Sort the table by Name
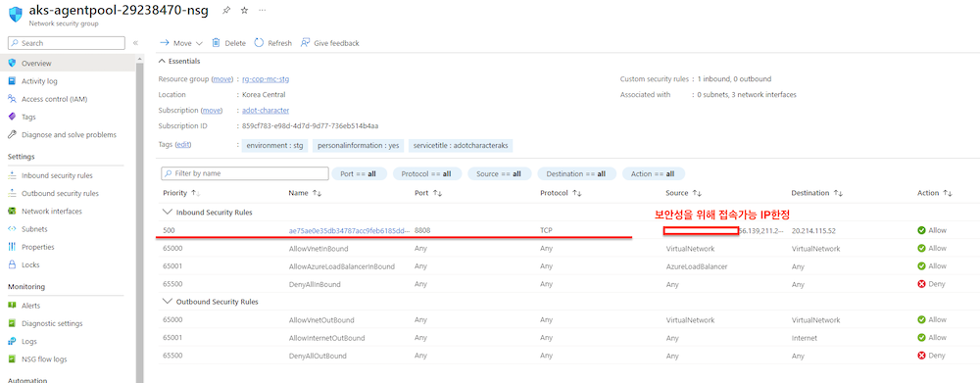 305,193
